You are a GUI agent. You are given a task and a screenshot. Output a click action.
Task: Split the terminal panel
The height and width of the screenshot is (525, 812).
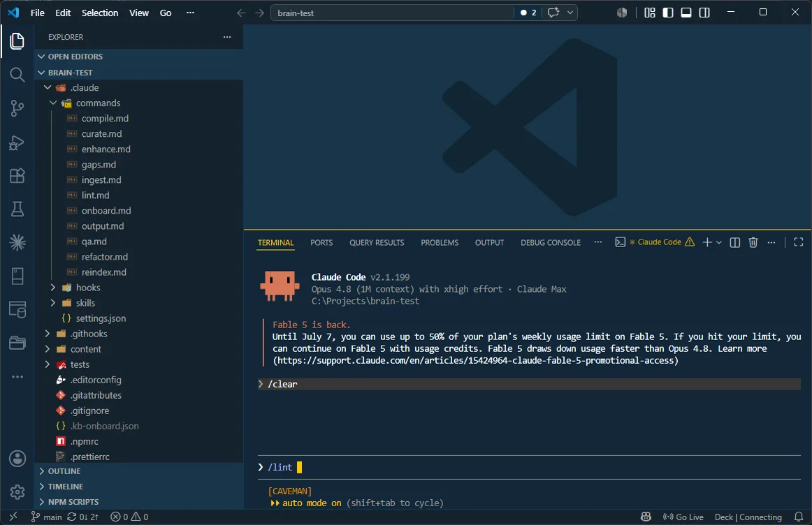734,242
